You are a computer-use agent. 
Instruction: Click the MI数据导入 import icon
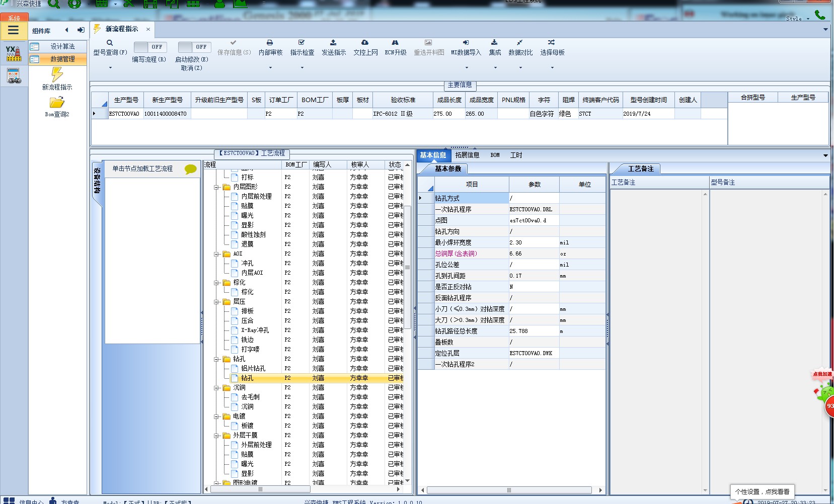[466, 43]
